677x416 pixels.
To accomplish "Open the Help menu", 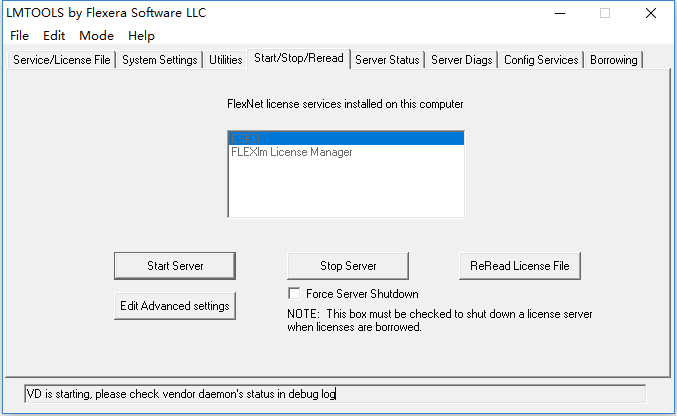I will click(141, 35).
